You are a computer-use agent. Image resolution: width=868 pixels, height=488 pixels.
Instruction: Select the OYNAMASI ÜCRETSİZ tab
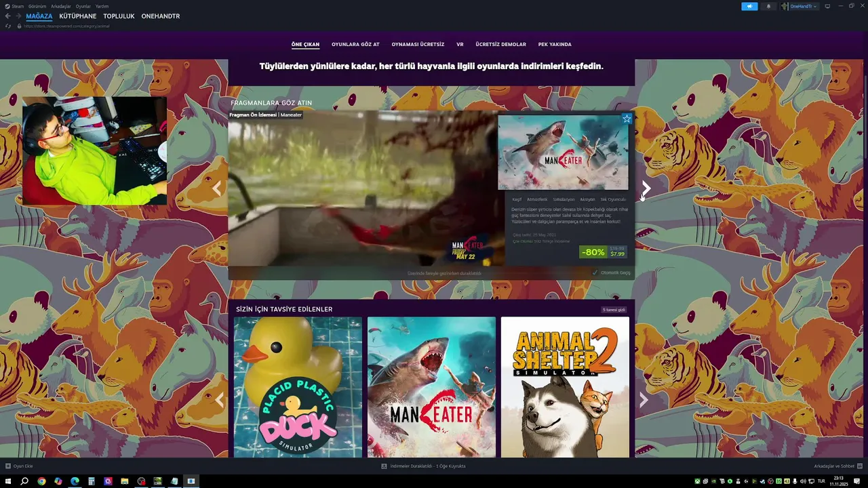pyautogui.click(x=418, y=44)
